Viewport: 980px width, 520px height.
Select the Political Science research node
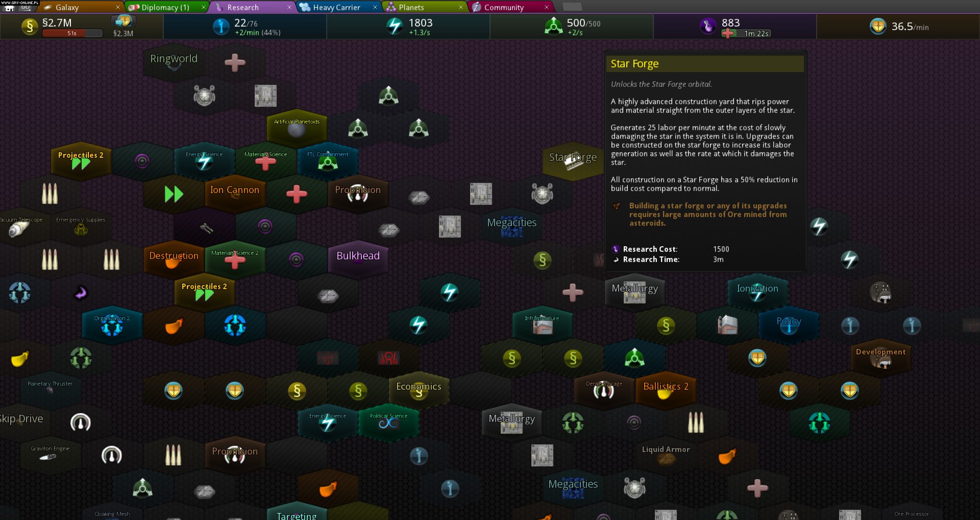(x=388, y=422)
